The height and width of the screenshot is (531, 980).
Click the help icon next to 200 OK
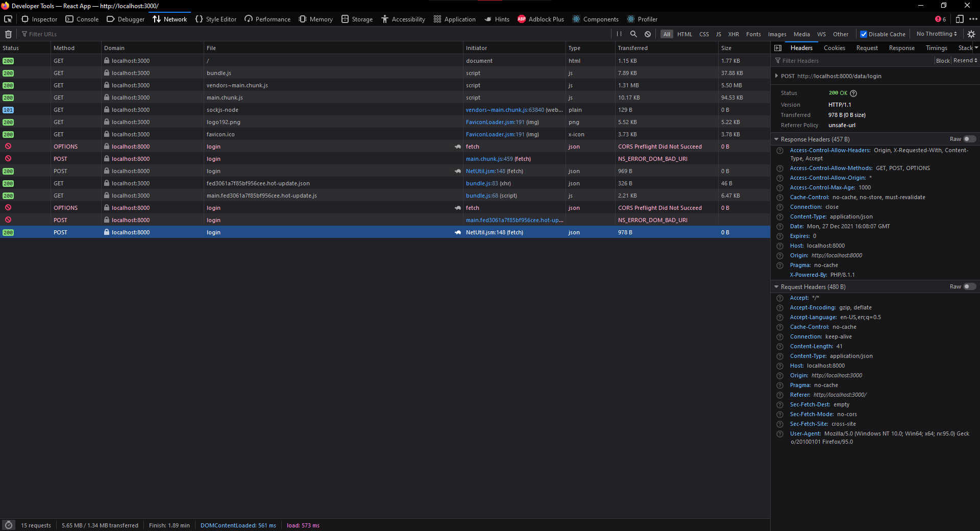point(853,93)
